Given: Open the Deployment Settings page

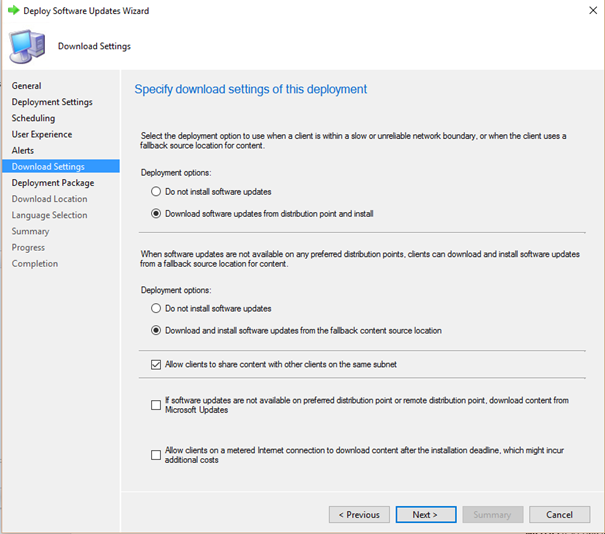Looking at the screenshot, I should pos(52,102).
